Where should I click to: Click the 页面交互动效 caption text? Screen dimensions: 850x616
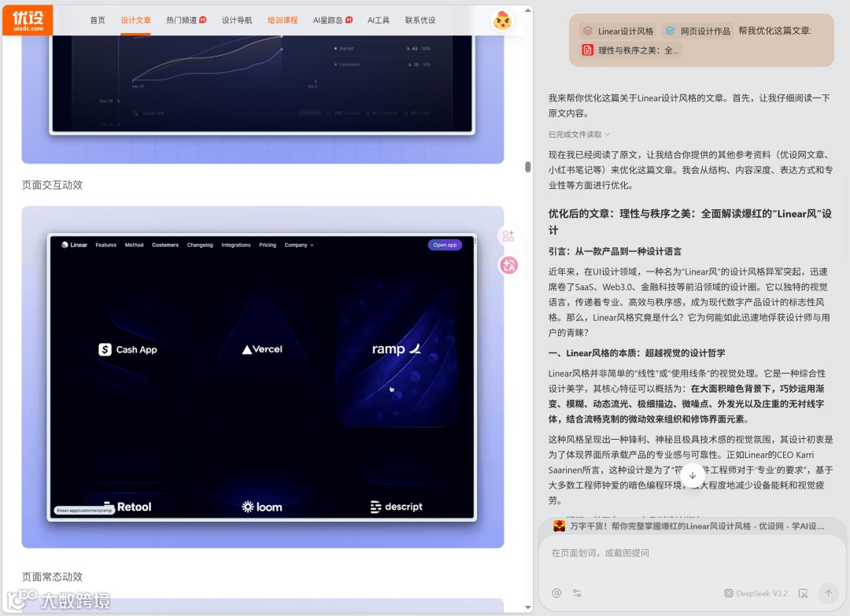pyautogui.click(x=52, y=186)
